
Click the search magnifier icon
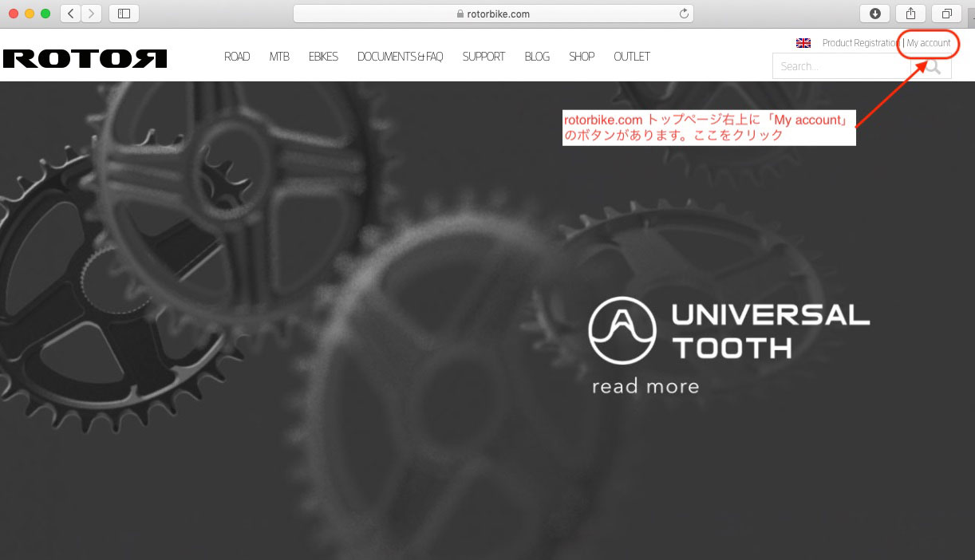click(x=932, y=66)
